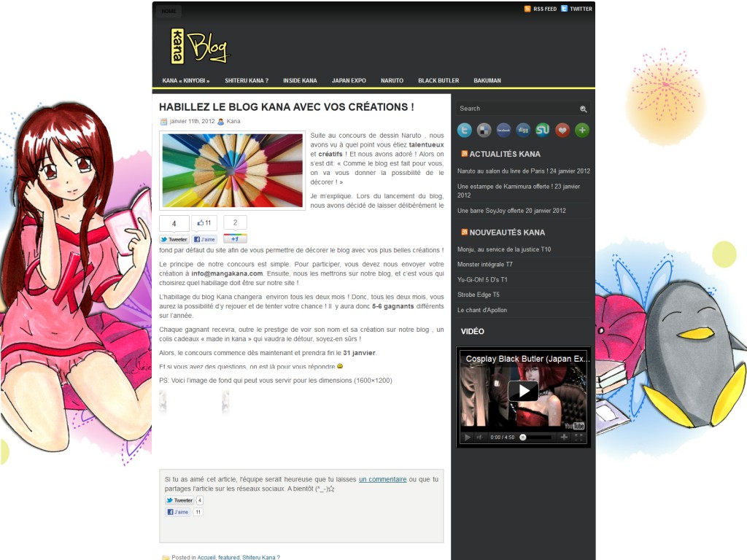Click the Tweeter button below the article image
The height and width of the screenshot is (560, 747).
(174, 238)
